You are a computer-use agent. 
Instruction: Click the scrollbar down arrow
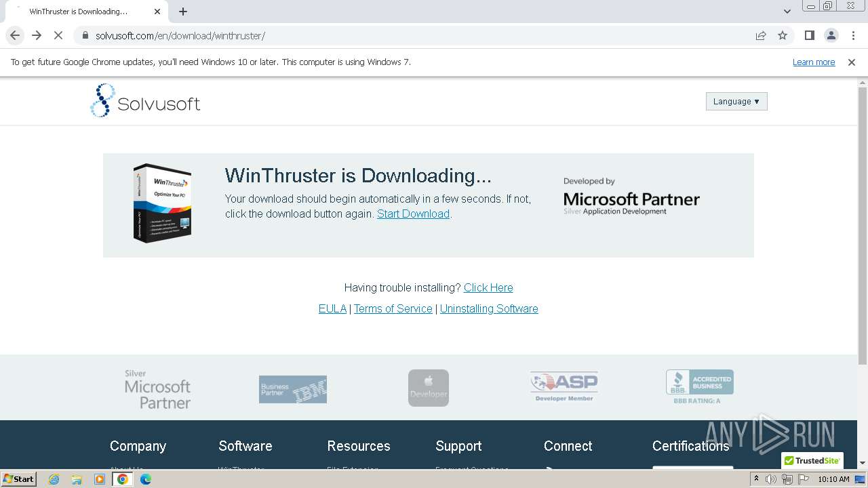click(863, 463)
